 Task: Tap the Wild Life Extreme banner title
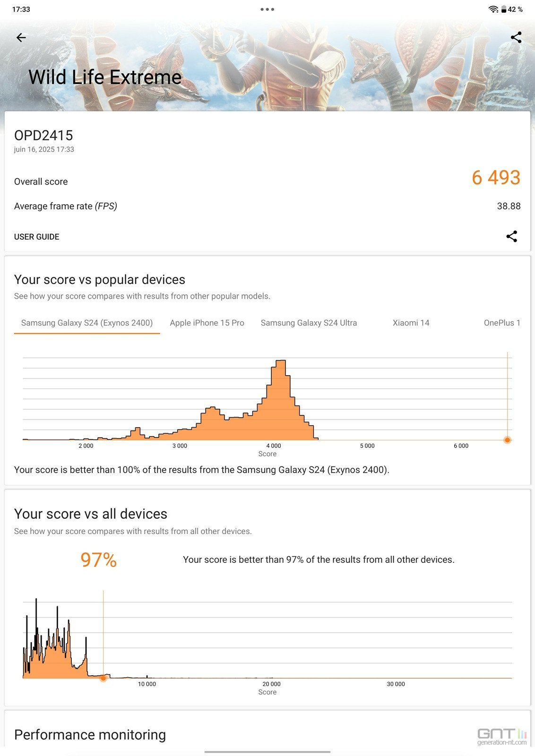[105, 77]
